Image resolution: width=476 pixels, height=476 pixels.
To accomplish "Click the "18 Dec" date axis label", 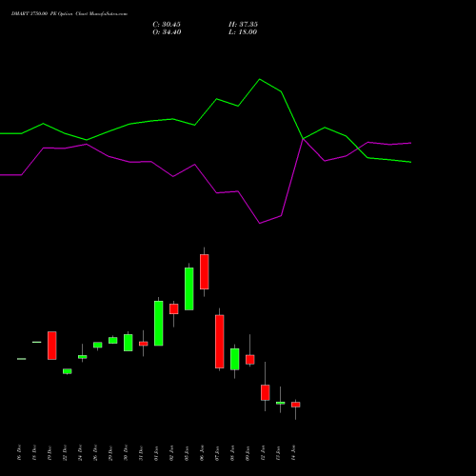I will pyautogui.click(x=34, y=453).
